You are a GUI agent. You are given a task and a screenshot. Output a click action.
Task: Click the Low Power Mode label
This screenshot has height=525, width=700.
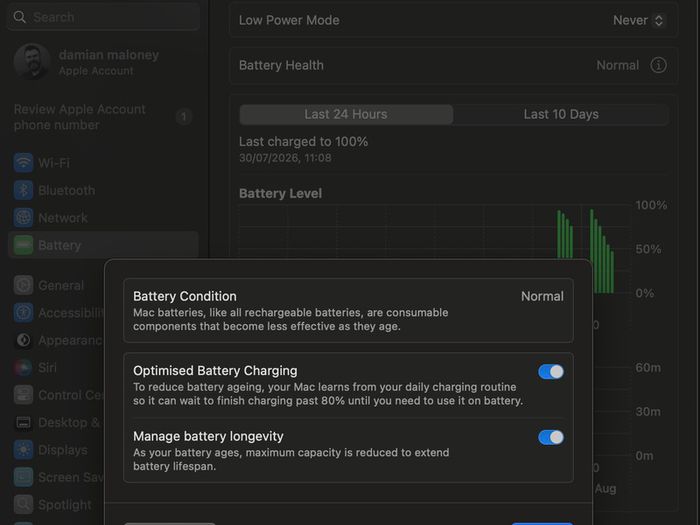coord(289,20)
